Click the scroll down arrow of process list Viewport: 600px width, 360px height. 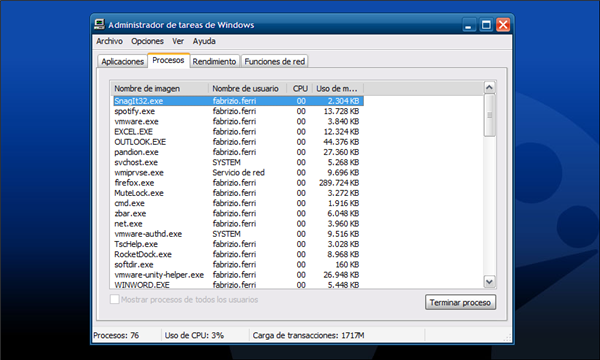pos(489,282)
